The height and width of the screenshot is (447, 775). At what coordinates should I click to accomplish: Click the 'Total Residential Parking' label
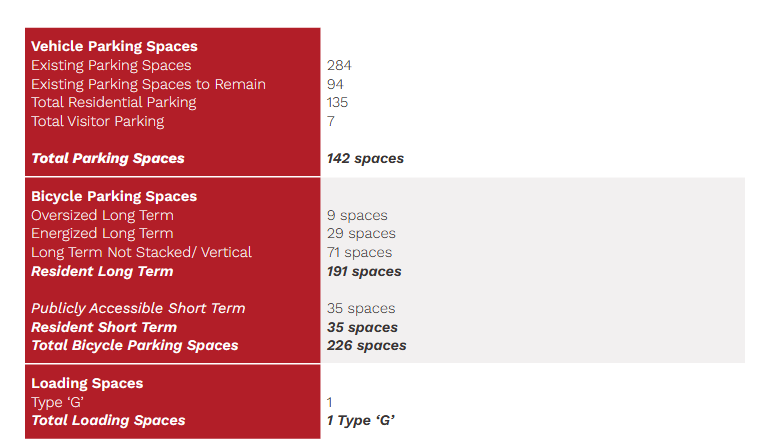point(113,102)
